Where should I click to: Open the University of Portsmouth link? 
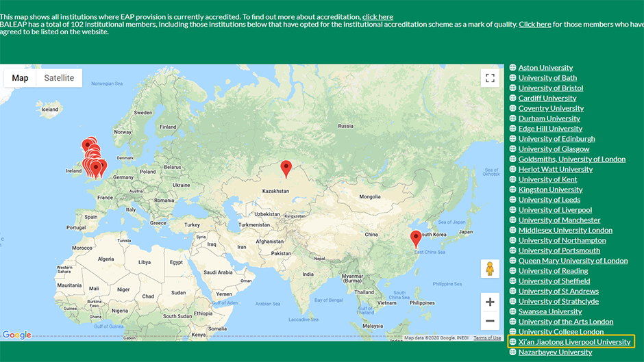(x=559, y=250)
